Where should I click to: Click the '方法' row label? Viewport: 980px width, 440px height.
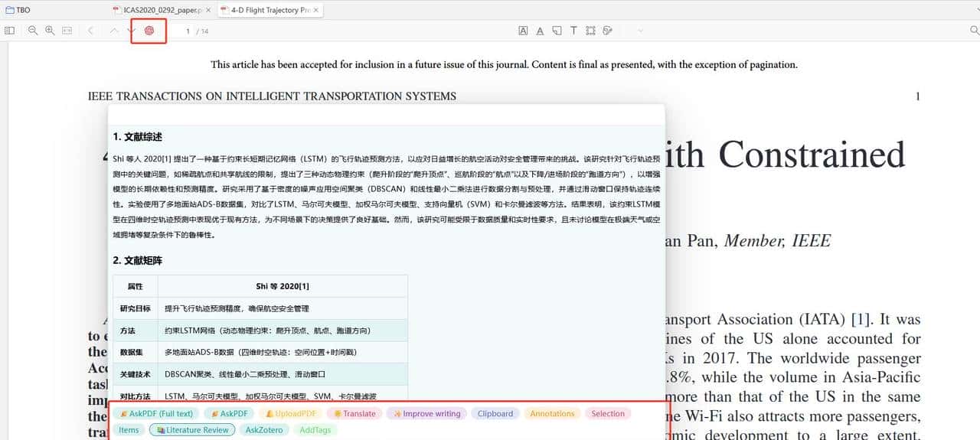point(127,331)
